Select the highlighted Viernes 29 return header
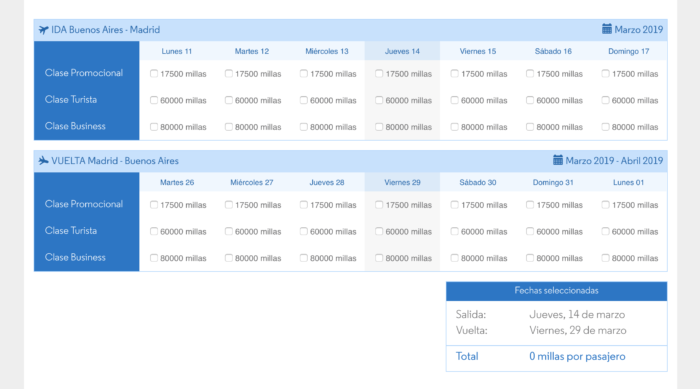700x389 pixels. [402, 182]
